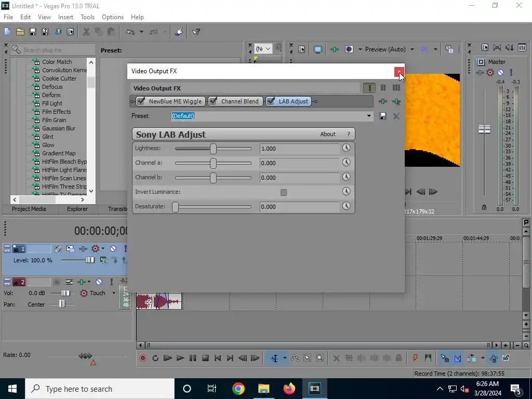This screenshot has height=399, width=532.
Task: Open Master bus FX icon
Action: [480, 73]
